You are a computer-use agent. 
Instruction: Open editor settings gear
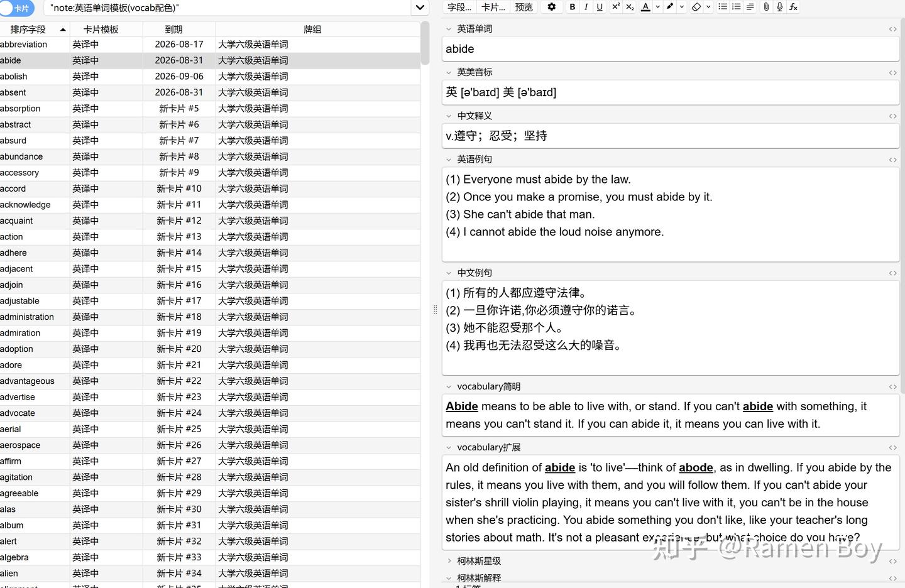tap(552, 7)
